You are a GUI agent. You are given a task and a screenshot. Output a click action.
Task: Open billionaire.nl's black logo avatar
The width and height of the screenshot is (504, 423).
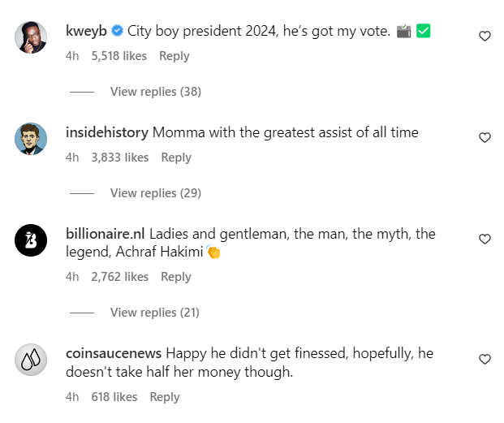pyautogui.click(x=36, y=240)
